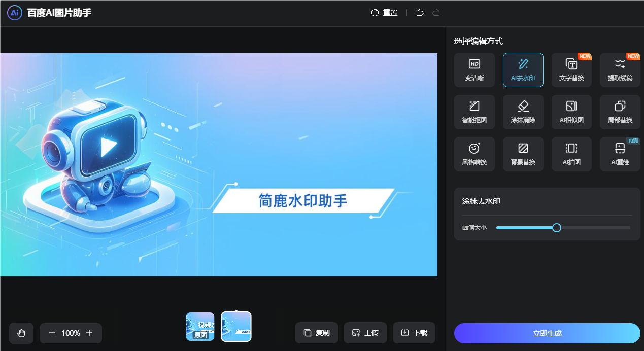Select the AI扩图 image expansion tool
644x351 pixels.
571,154
